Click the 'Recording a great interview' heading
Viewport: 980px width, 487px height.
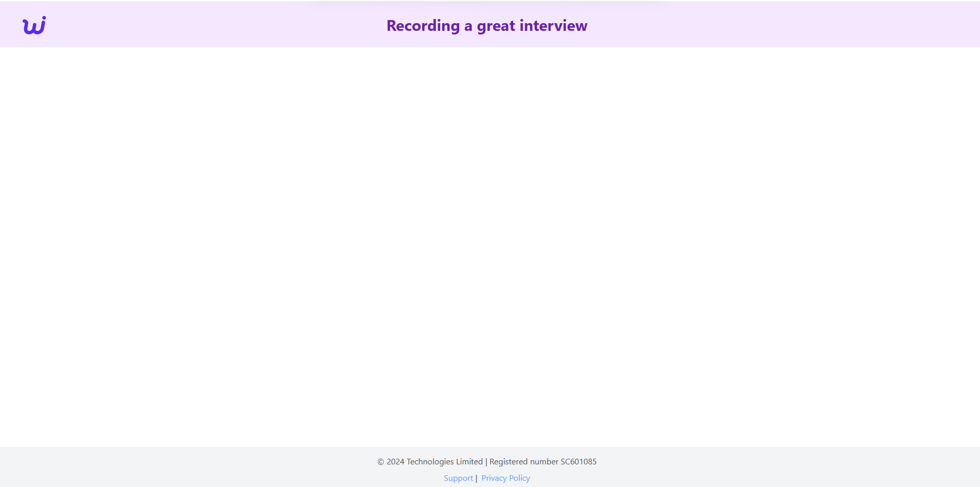486,26
